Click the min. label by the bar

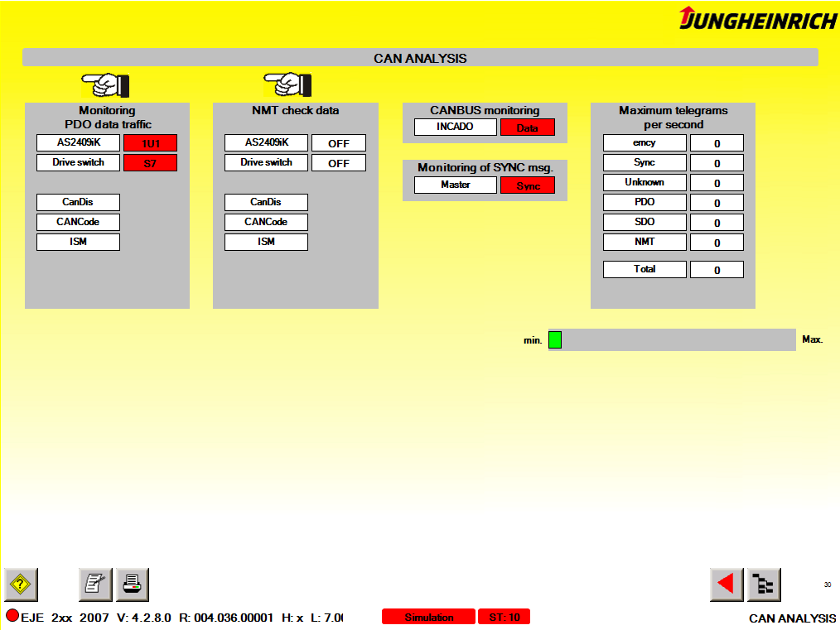(533, 340)
